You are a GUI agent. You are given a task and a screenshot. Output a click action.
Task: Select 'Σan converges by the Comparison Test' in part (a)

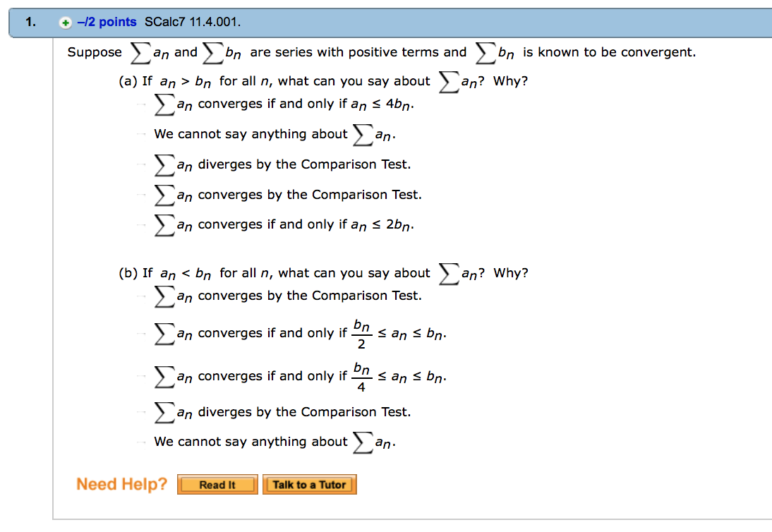pos(140,195)
